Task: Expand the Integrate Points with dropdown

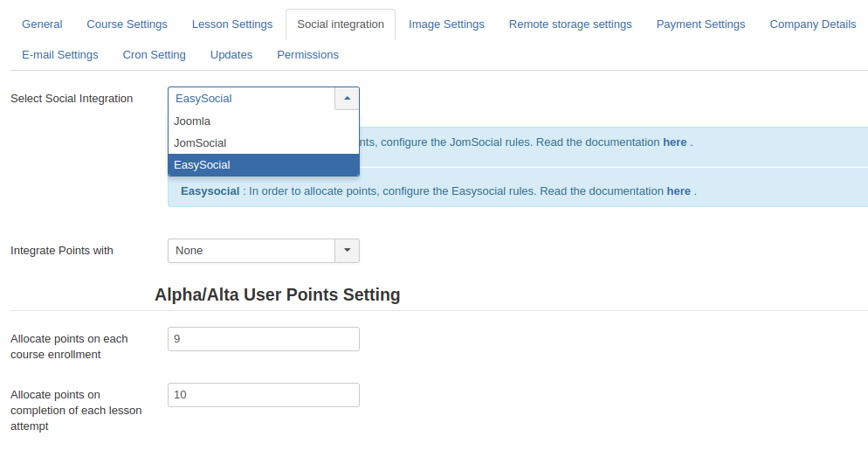Action: pyautogui.click(x=347, y=251)
